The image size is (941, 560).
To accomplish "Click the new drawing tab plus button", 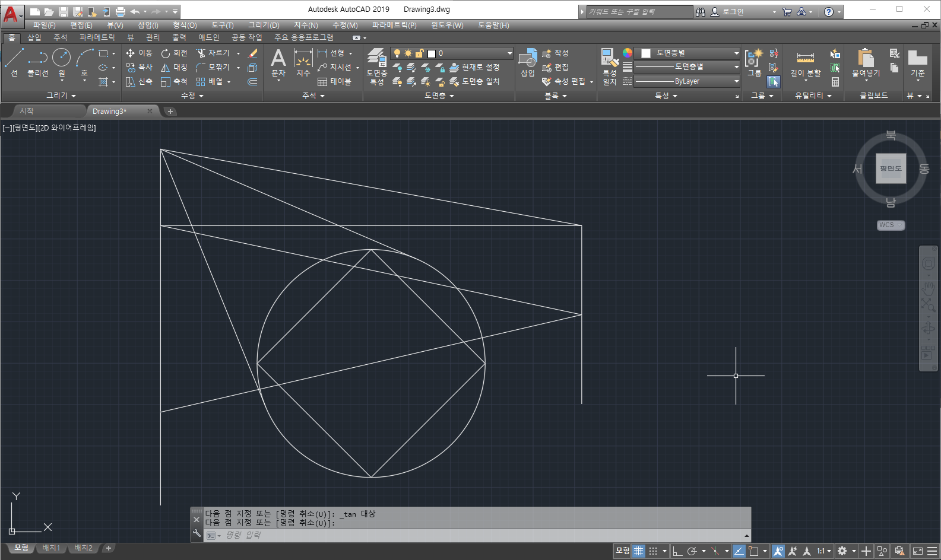I will 170,111.
